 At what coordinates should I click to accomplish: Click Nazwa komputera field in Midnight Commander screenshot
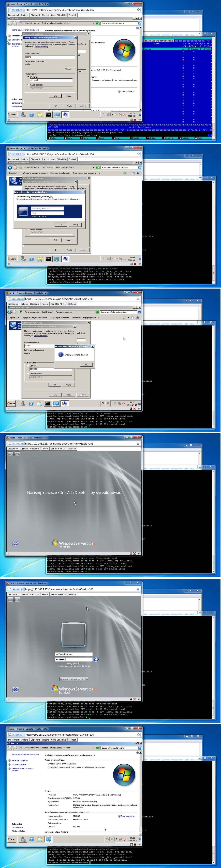click(x=50, y=57)
